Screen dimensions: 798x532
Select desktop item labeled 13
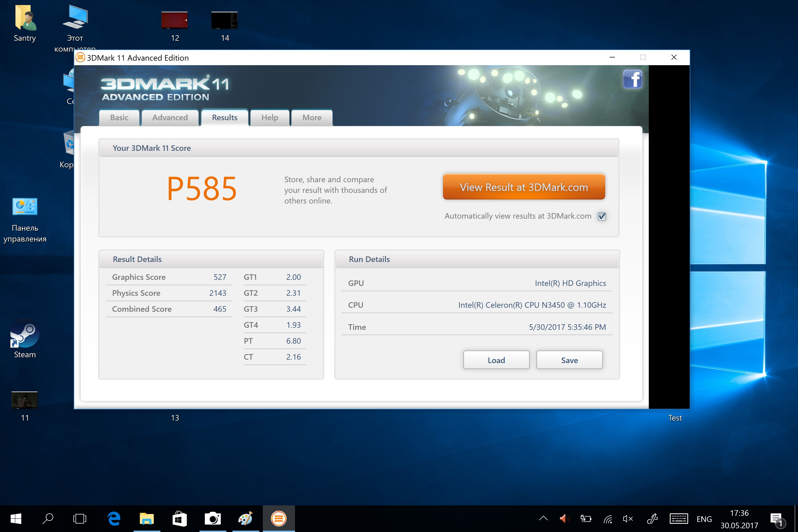pos(175,418)
